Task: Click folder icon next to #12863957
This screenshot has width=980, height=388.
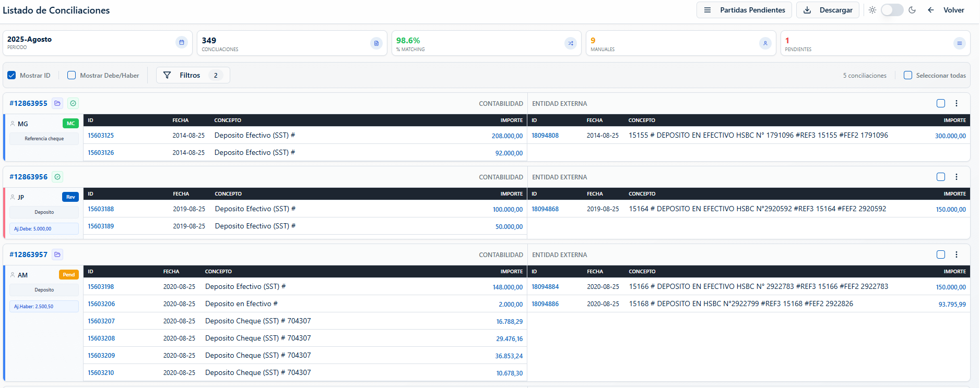Action: (57, 254)
